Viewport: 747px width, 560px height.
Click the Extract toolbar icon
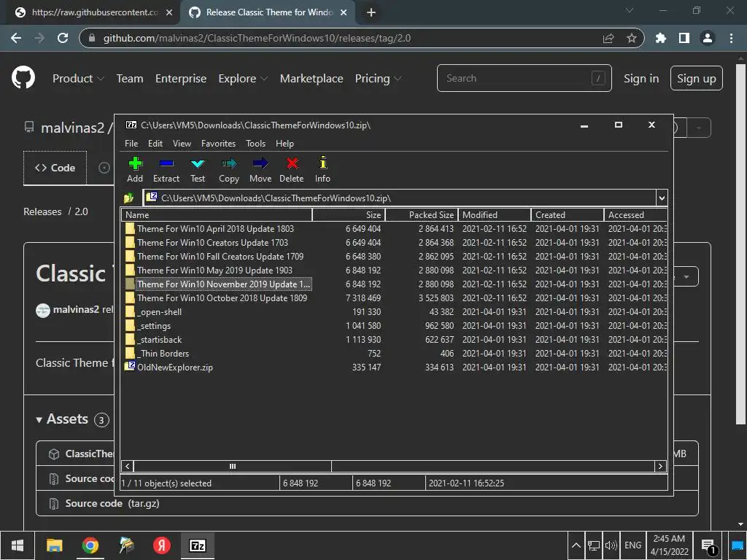[166, 169]
